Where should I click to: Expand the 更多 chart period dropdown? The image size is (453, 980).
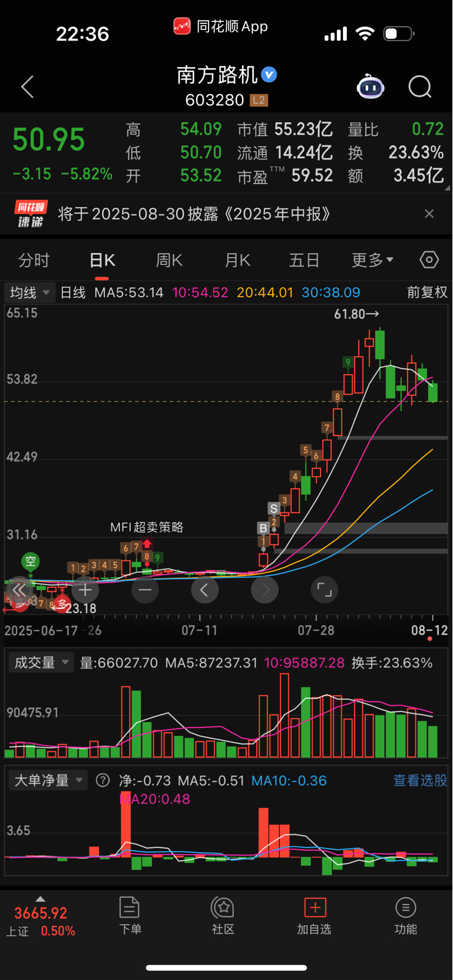(372, 260)
